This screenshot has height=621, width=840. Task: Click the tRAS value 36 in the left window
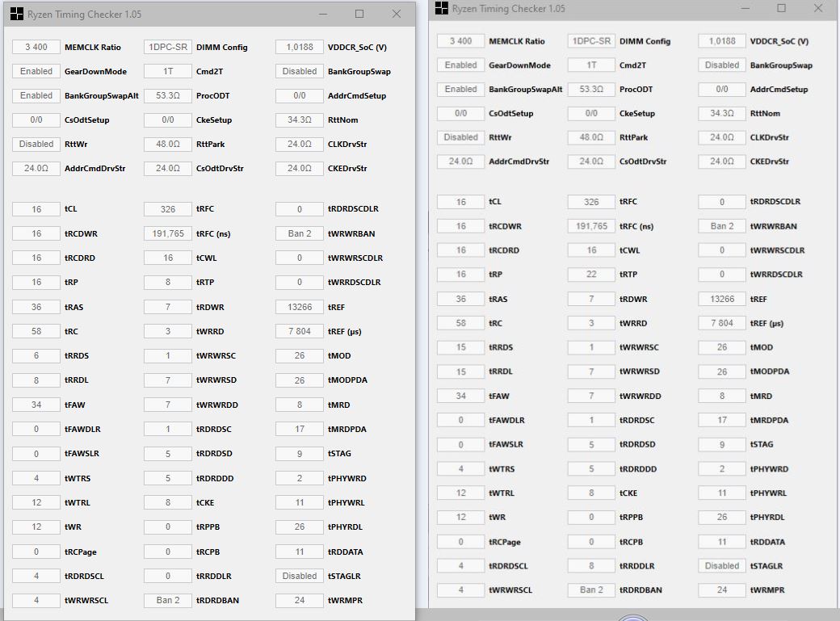point(36,307)
